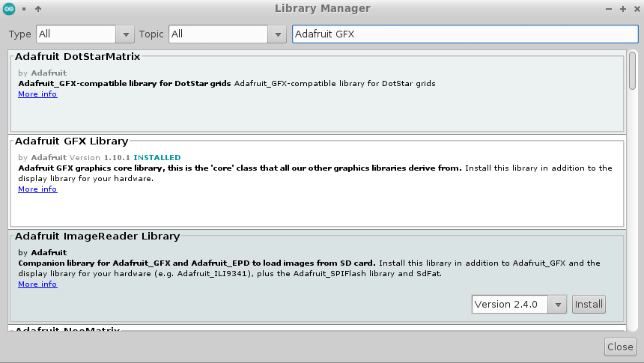Select the Adafruit GFX Library heading
This screenshot has height=363, width=644.
pos(71,141)
